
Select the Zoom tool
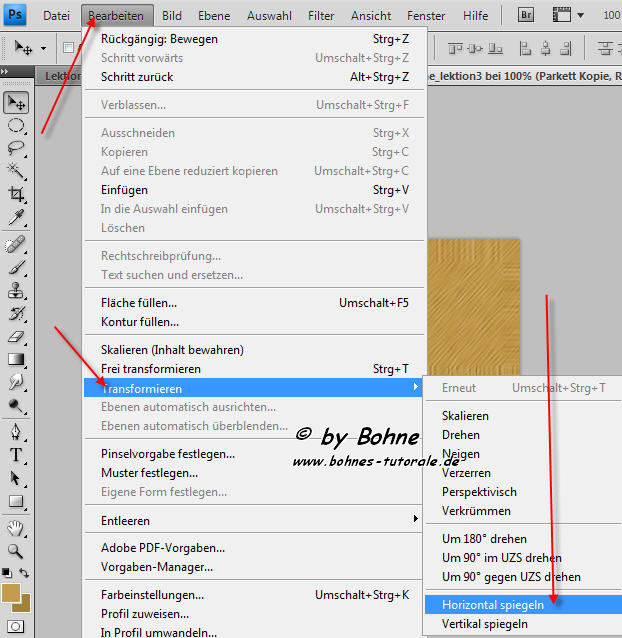(x=16, y=551)
